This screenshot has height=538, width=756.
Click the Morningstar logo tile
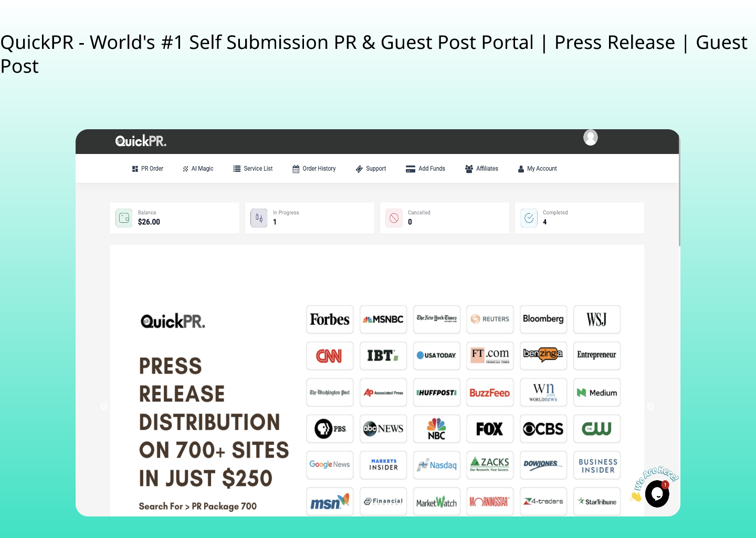(x=490, y=502)
